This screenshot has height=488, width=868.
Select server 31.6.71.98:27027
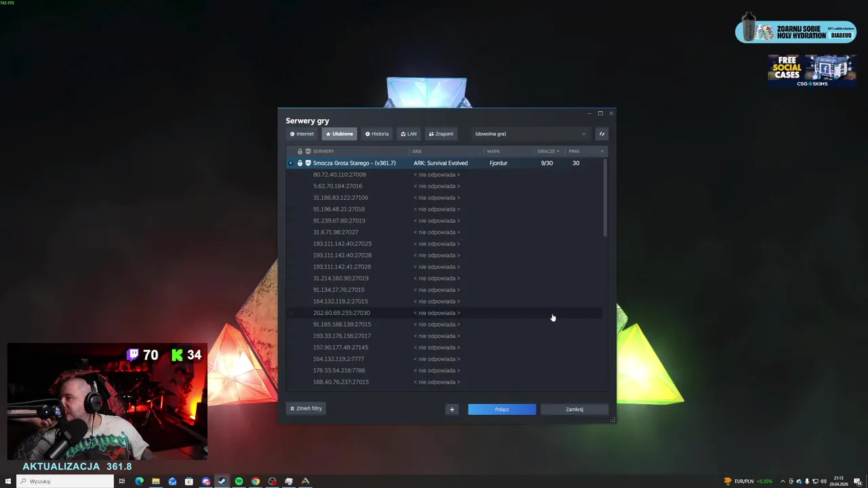pyautogui.click(x=444, y=232)
